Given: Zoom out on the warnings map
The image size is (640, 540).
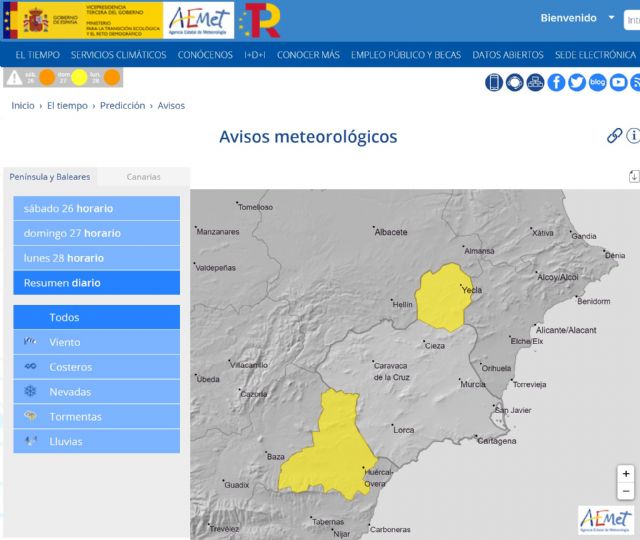Looking at the screenshot, I should tap(625, 491).
